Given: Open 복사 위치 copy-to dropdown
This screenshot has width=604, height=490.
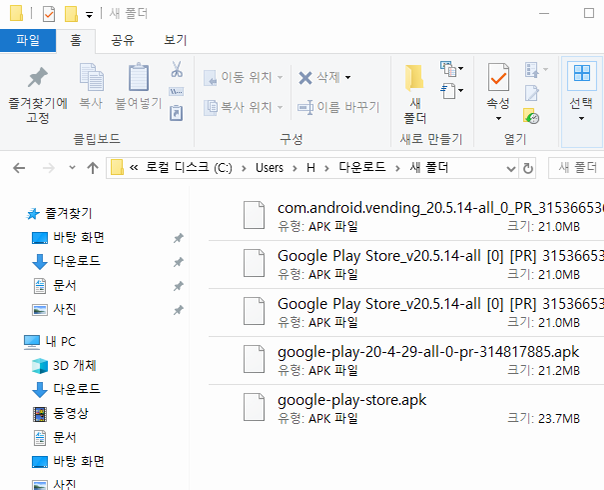Looking at the screenshot, I should 243,107.
